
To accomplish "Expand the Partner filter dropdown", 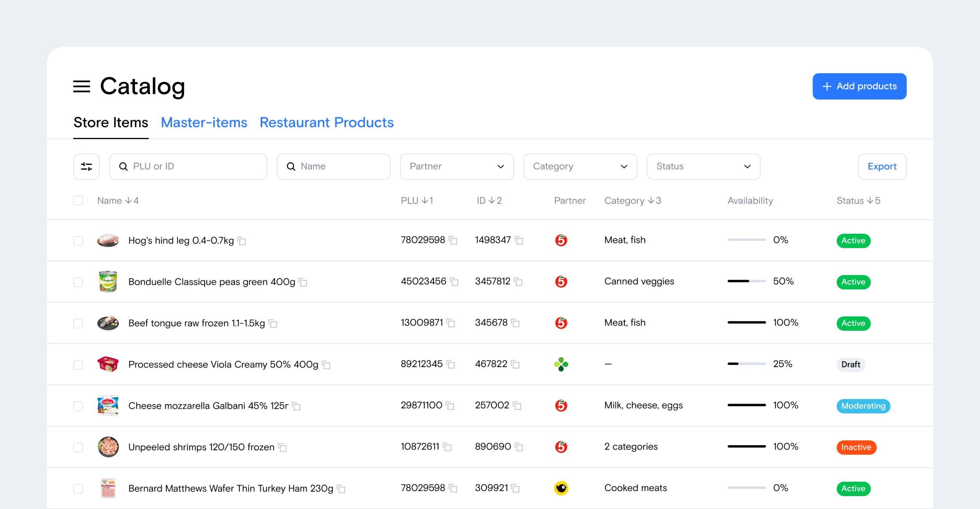I will 456,166.
